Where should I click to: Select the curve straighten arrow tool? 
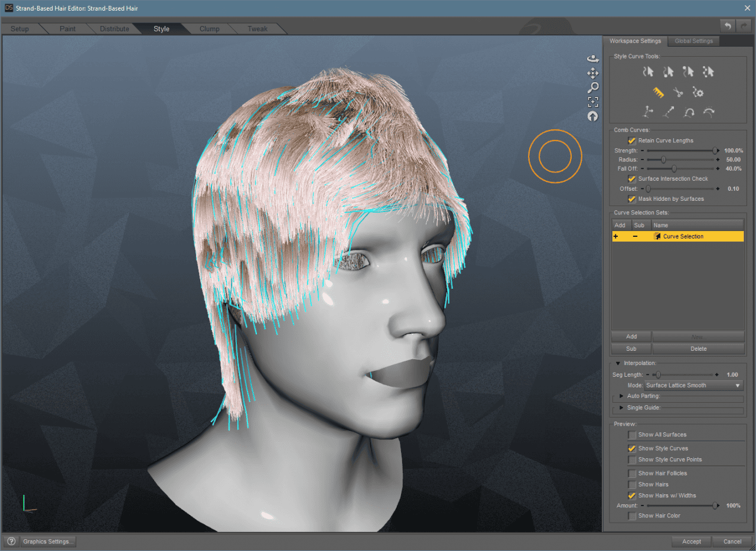pyautogui.click(x=669, y=111)
